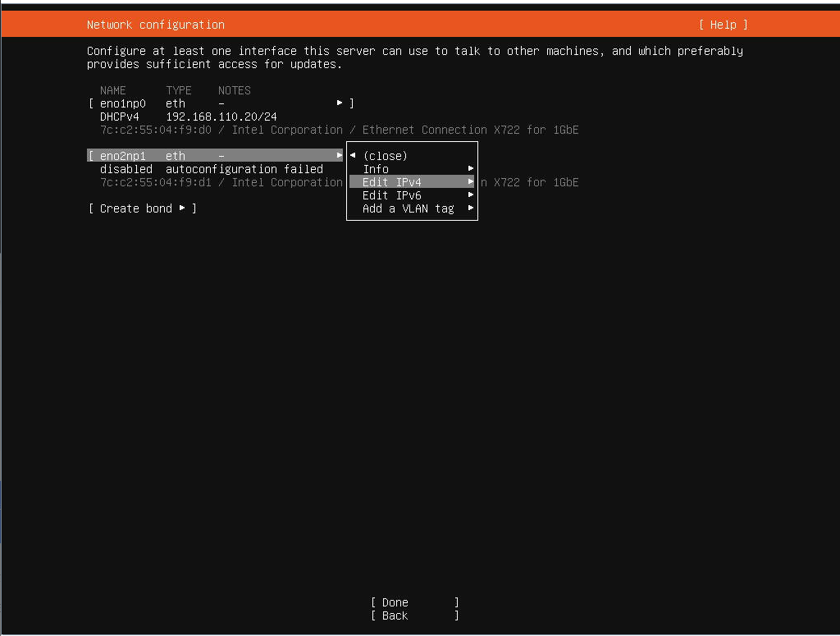Click the arrow beside Edit IPv6
This screenshot has height=636, width=840.
[x=471, y=195]
